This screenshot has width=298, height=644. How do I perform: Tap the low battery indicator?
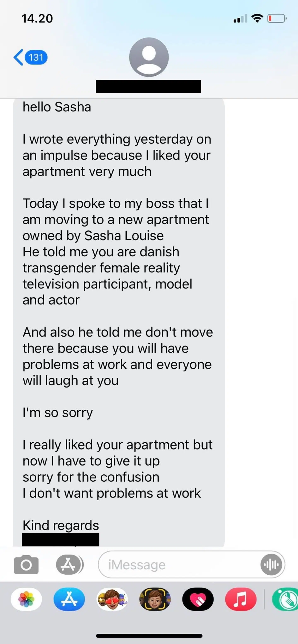tap(276, 18)
